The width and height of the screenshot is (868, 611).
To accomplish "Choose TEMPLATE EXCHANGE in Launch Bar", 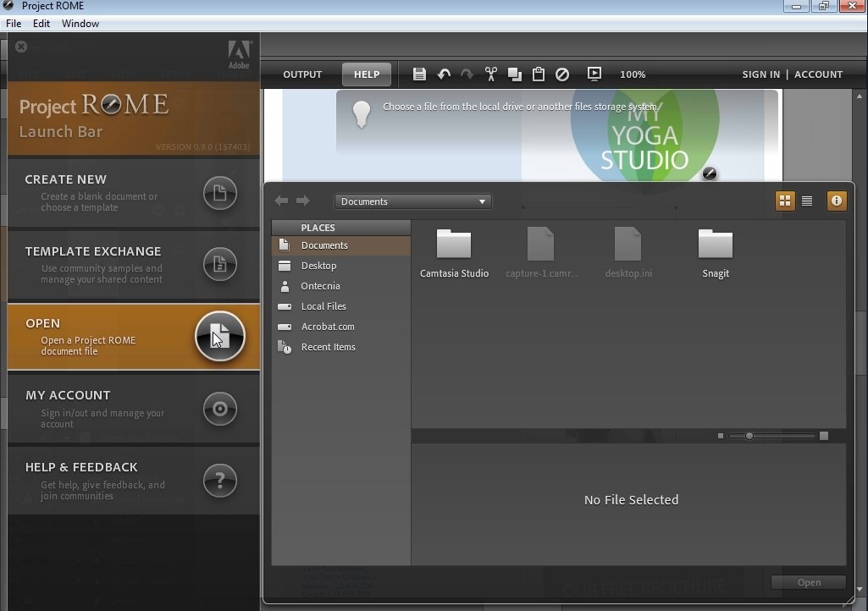I will click(x=134, y=264).
